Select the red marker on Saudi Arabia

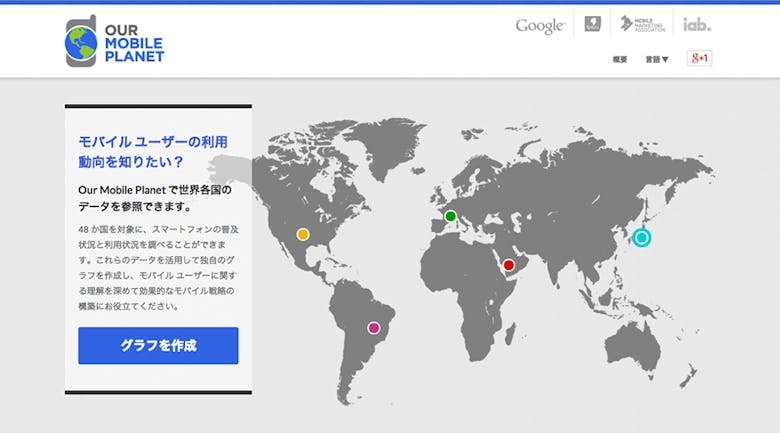pyautogui.click(x=508, y=265)
